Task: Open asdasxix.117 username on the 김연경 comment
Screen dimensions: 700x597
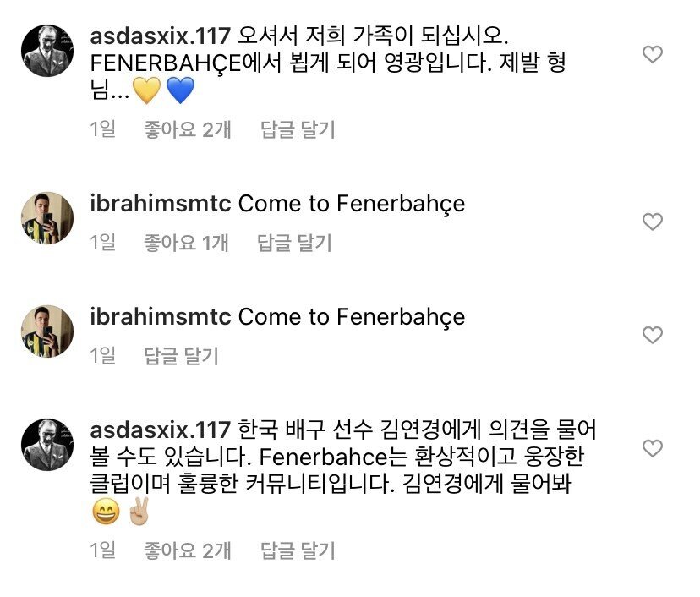Action: click(160, 429)
